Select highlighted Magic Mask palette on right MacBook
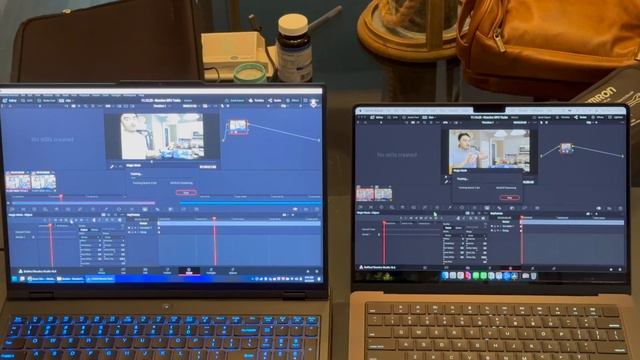Viewport: 640px width, 360px height. pyautogui.click(x=487, y=208)
